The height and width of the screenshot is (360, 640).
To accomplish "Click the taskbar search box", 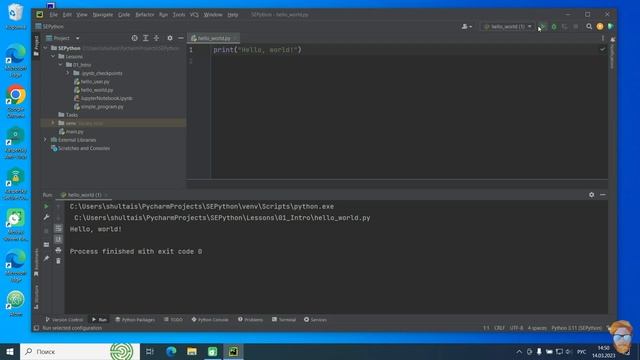I will point(80,351).
